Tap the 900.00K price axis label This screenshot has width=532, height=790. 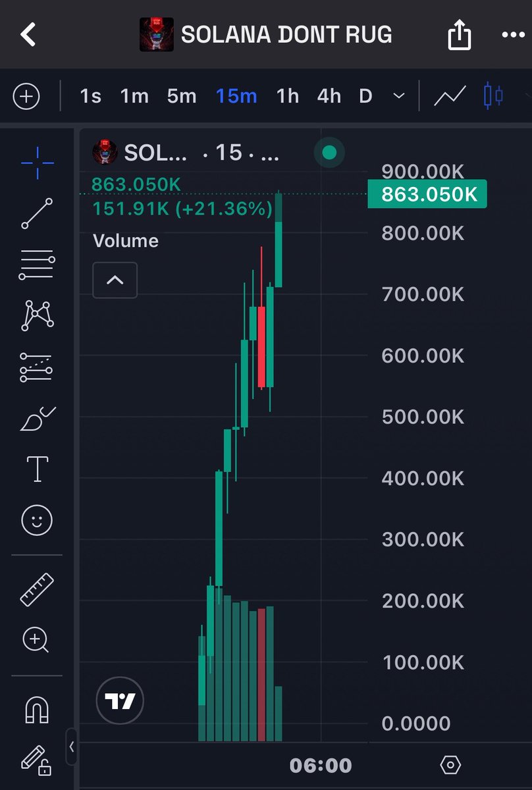(423, 172)
